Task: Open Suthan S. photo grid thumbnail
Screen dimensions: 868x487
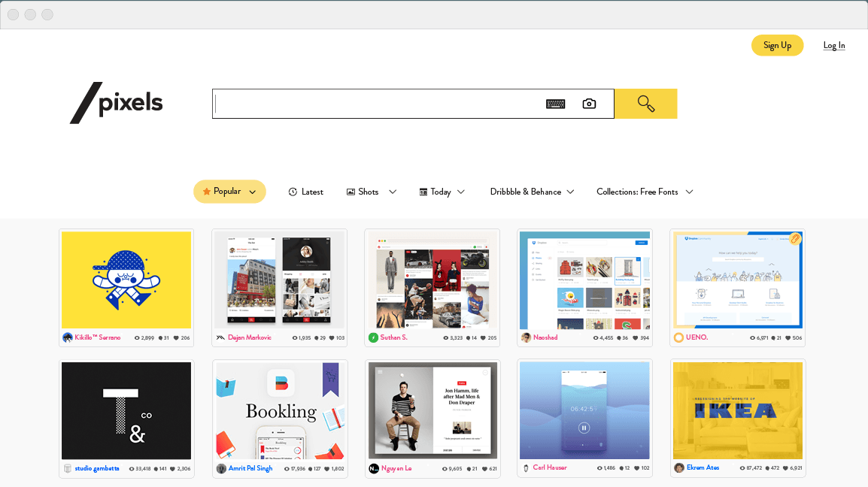Action: 432,280
